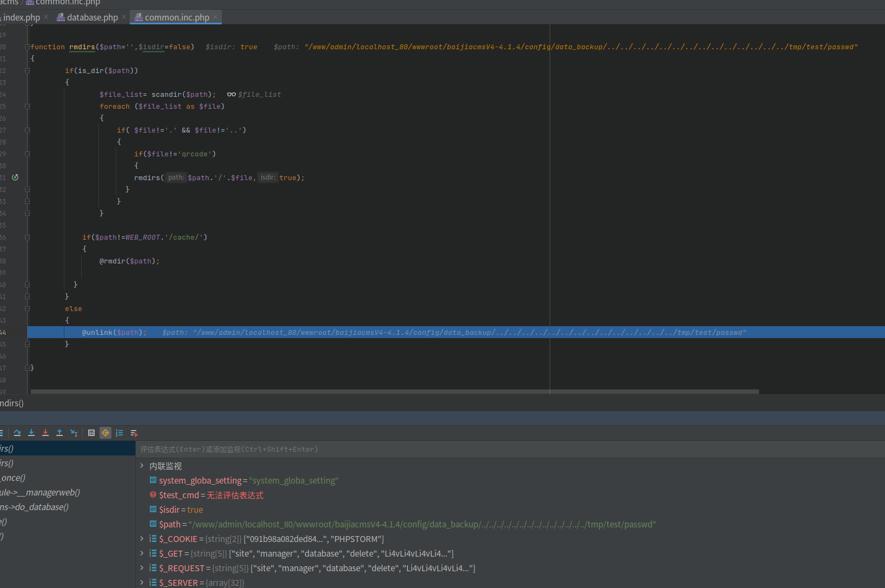The width and height of the screenshot is (885, 588).
Task: Collapse the foreach loop fold marker
Action: [27, 107]
